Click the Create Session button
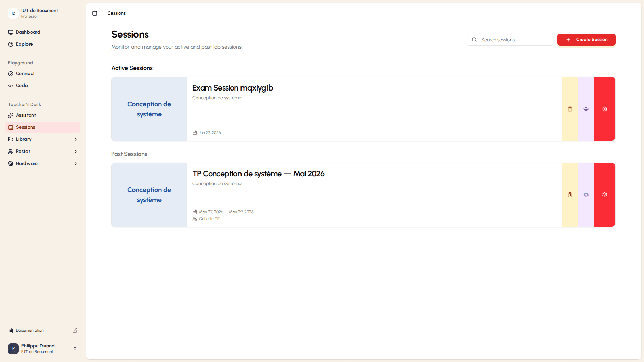Image resolution: width=644 pixels, height=362 pixels. 587,40
